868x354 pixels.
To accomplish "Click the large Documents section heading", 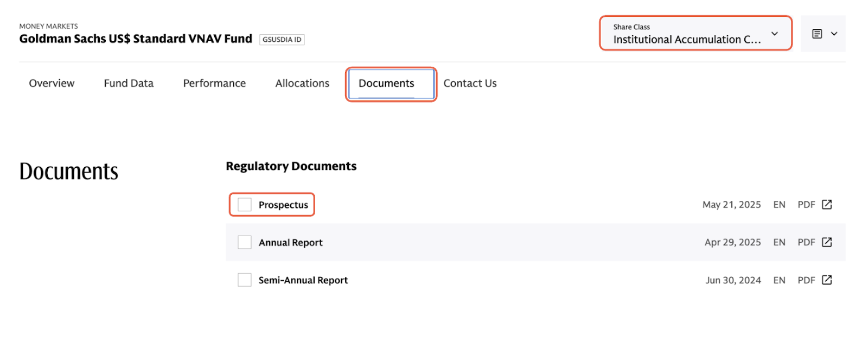I will click(x=69, y=171).
